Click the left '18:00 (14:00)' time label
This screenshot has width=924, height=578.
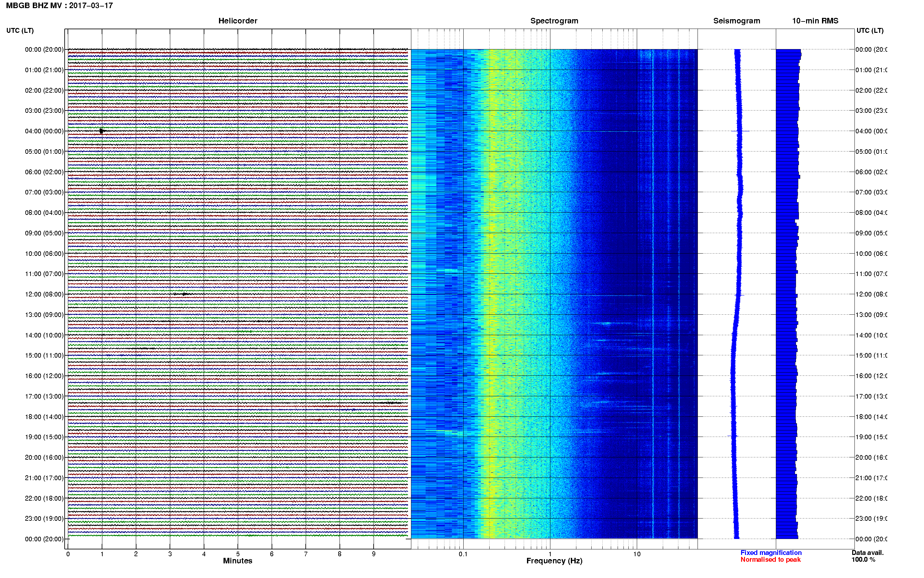point(44,417)
